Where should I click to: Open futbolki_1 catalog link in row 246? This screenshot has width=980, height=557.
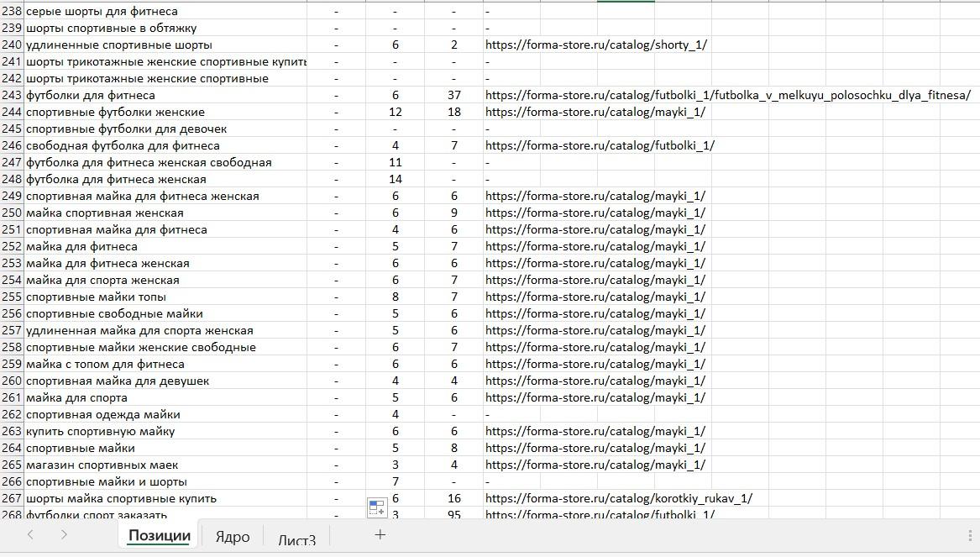point(600,145)
